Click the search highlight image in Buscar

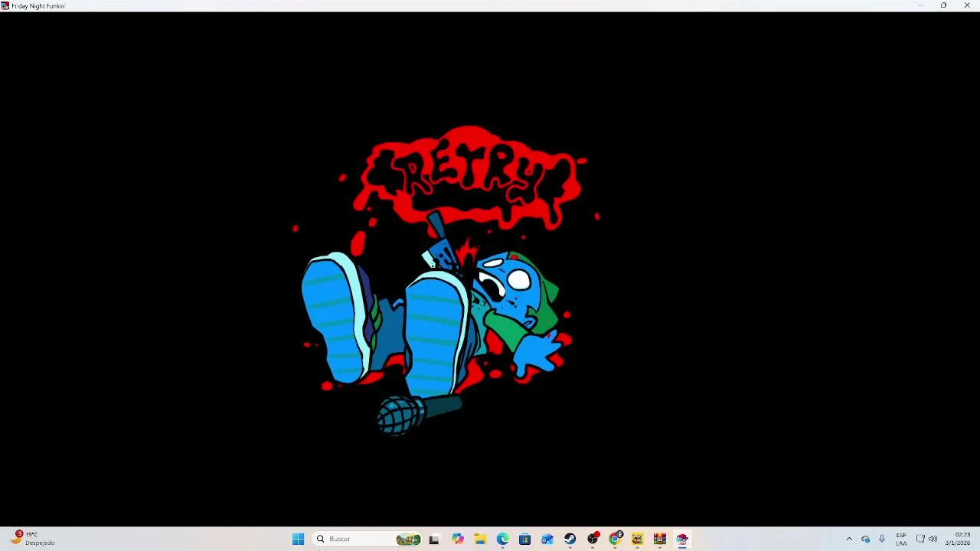click(408, 540)
